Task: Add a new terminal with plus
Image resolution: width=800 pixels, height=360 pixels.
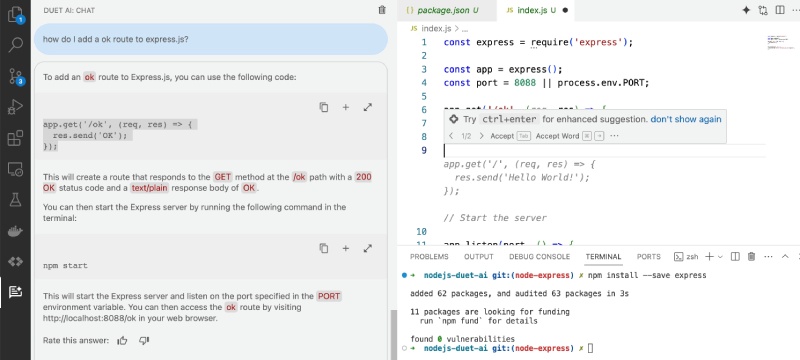Action: click(x=709, y=256)
